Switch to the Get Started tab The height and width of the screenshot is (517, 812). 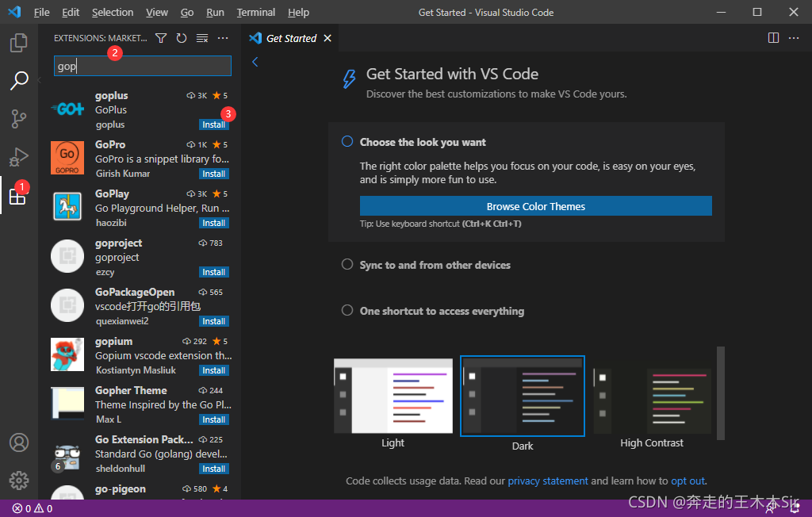[290, 38]
